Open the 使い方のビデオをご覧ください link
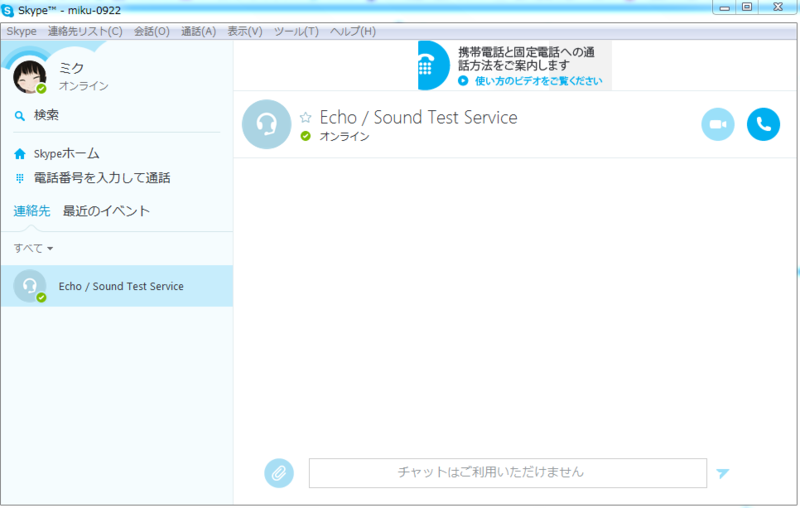Image resolution: width=800 pixels, height=508 pixels. click(538, 81)
